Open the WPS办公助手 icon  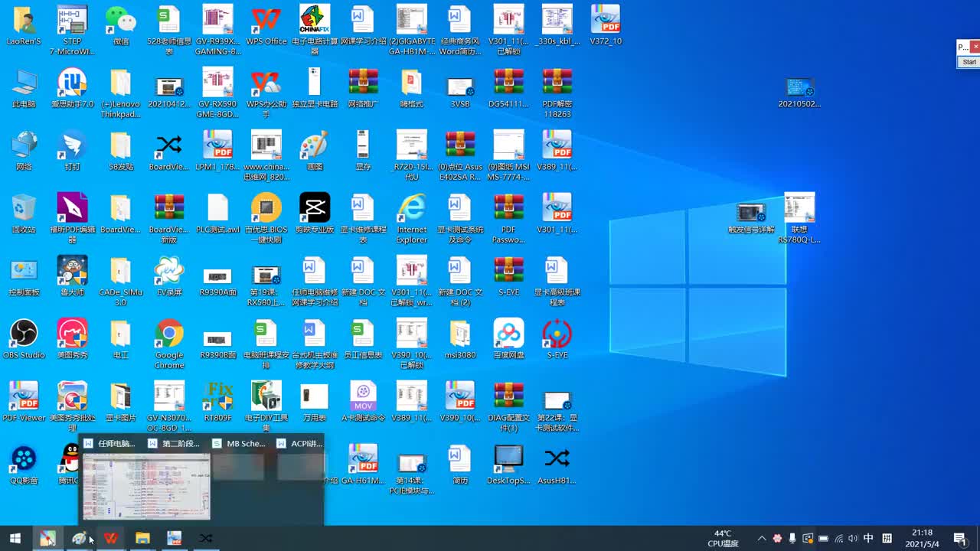pyautogui.click(x=266, y=93)
